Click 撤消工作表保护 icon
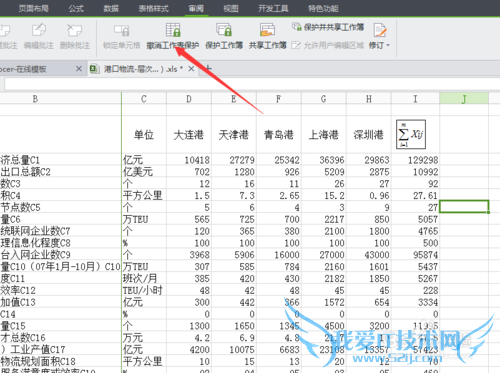Viewport: 500px width, 373px height. point(173,30)
